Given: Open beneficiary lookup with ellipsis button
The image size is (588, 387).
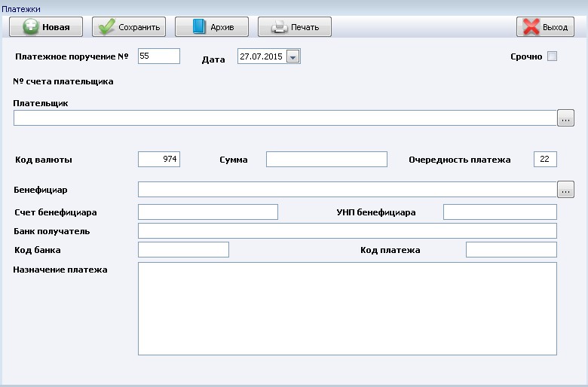Looking at the screenshot, I should (565, 190).
